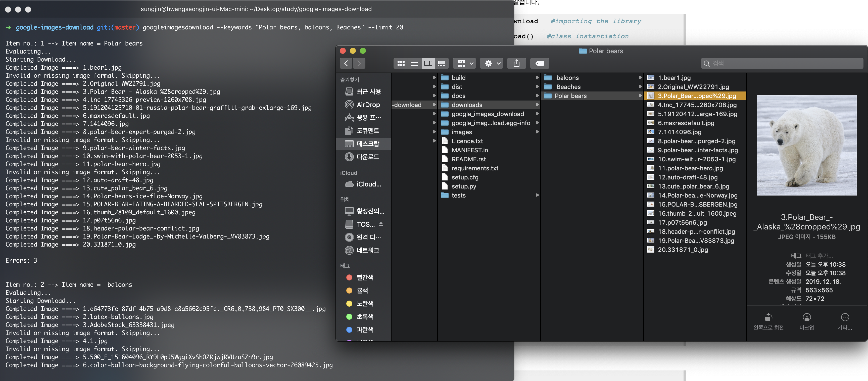868x381 pixels.
Task: Select file 1.bear1.jpg
Action: click(695, 78)
